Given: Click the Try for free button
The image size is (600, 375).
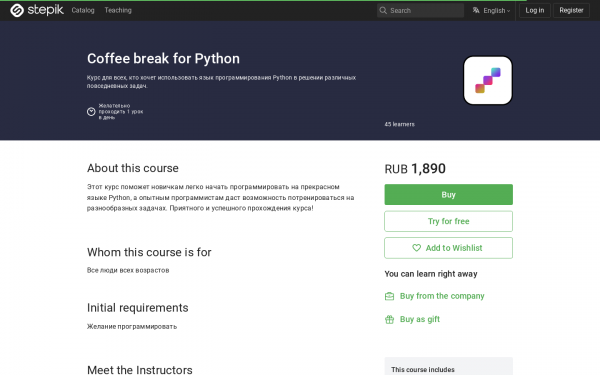Looking at the screenshot, I should 448,221.
